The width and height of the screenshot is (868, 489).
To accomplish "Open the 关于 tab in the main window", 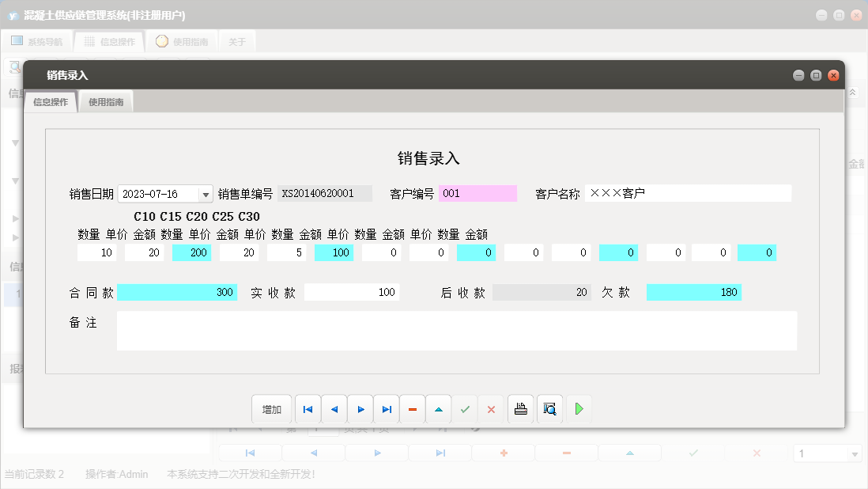I will pos(236,40).
